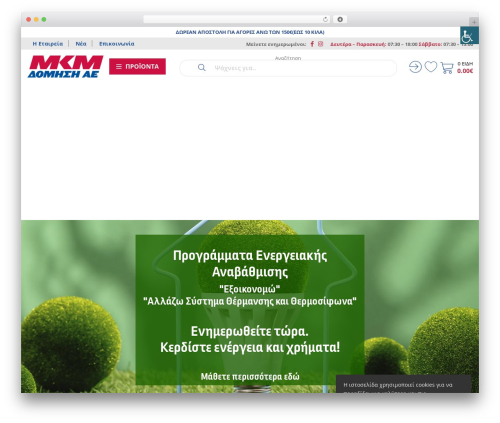The width and height of the screenshot is (500, 423).
Task: Open the shopping cart icon
Action: pos(447,68)
